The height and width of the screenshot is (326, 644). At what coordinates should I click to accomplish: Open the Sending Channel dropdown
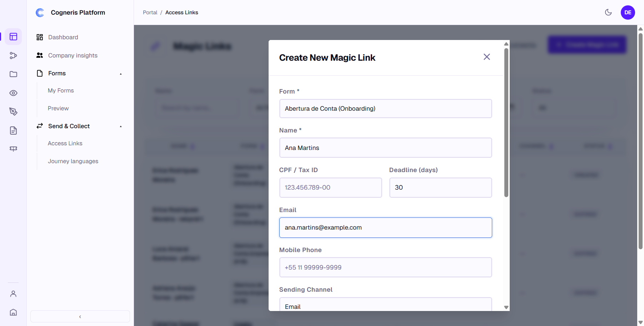coord(385,305)
